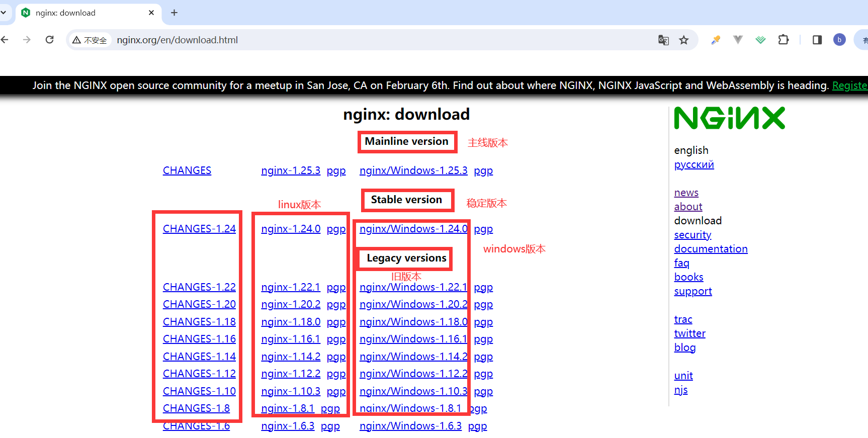This screenshot has height=438, width=868.
Task: Click the green checkmark extension icon
Action: pos(760,40)
